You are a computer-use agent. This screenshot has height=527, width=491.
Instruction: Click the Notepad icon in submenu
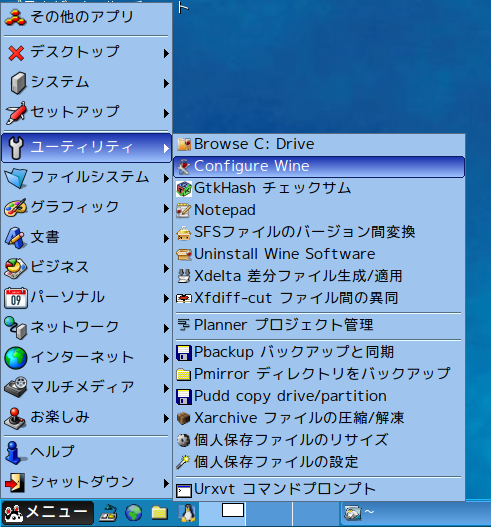coord(183,210)
